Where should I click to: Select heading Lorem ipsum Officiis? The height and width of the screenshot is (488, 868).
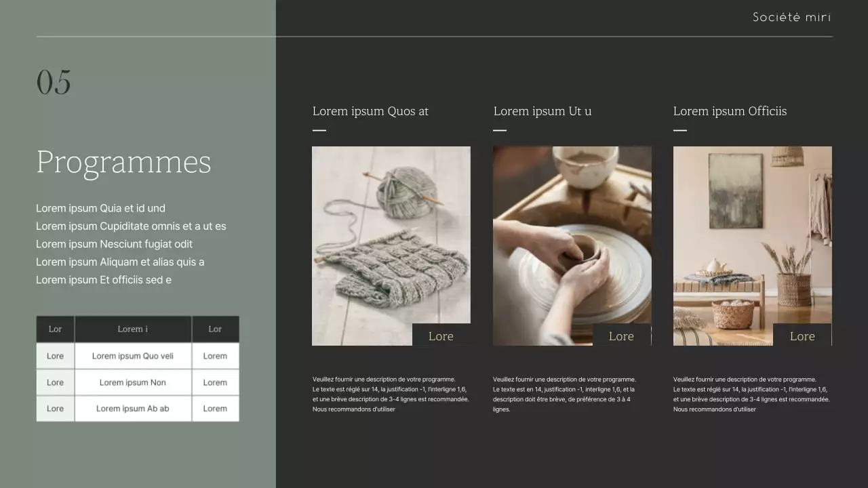click(730, 111)
